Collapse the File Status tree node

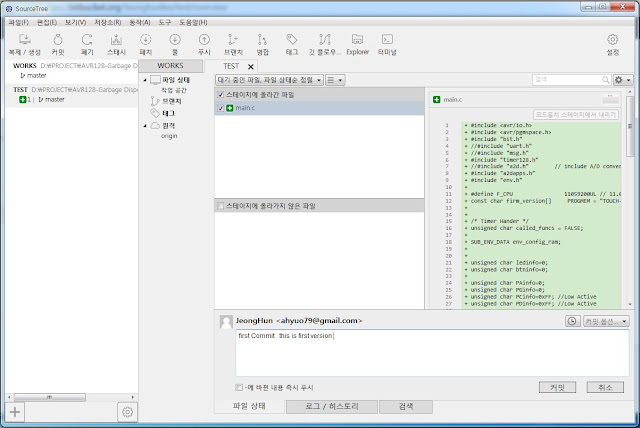click(x=145, y=80)
